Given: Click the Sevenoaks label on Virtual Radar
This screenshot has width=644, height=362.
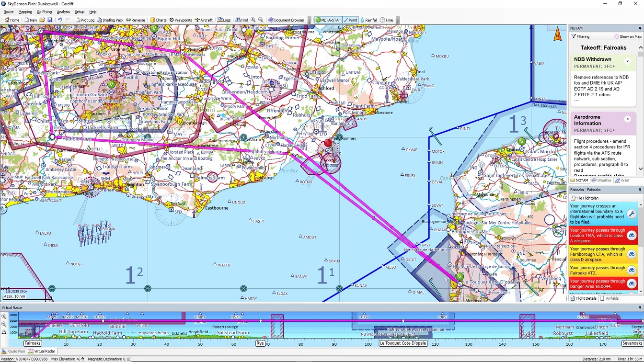Looking at the screenshot, I should (x=632, y=343).
